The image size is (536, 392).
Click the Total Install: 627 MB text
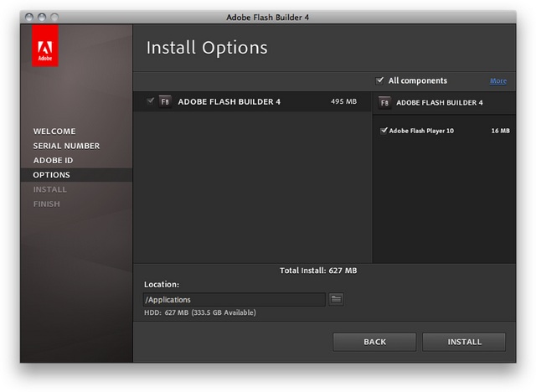click(x=318, y=271)
